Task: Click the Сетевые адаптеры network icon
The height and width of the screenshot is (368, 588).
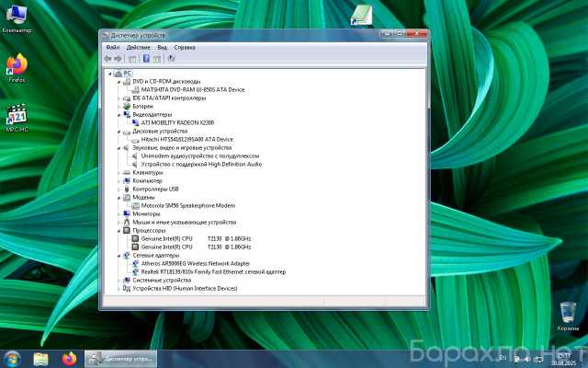Action: click(x=127, y=256)
